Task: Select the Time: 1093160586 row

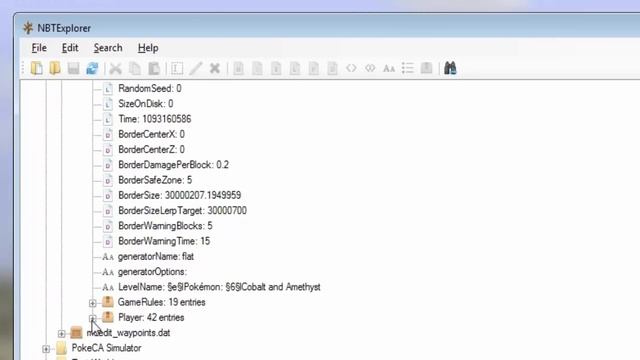Action: [155, 119]
